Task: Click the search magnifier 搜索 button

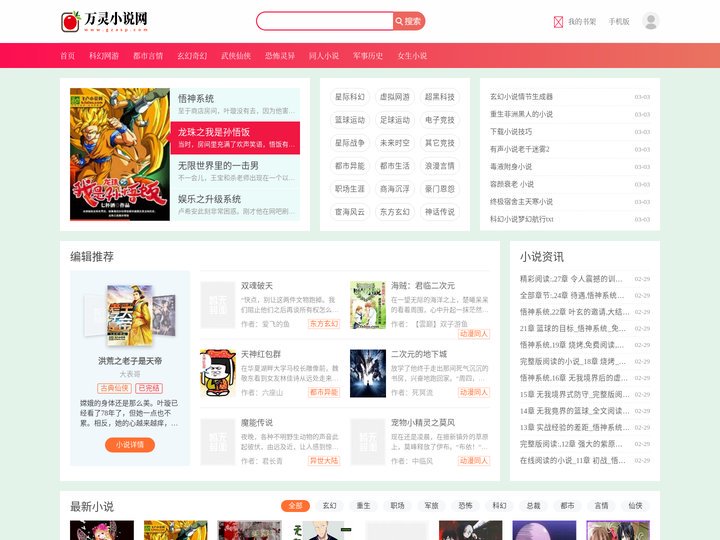Action: (409, 21)
